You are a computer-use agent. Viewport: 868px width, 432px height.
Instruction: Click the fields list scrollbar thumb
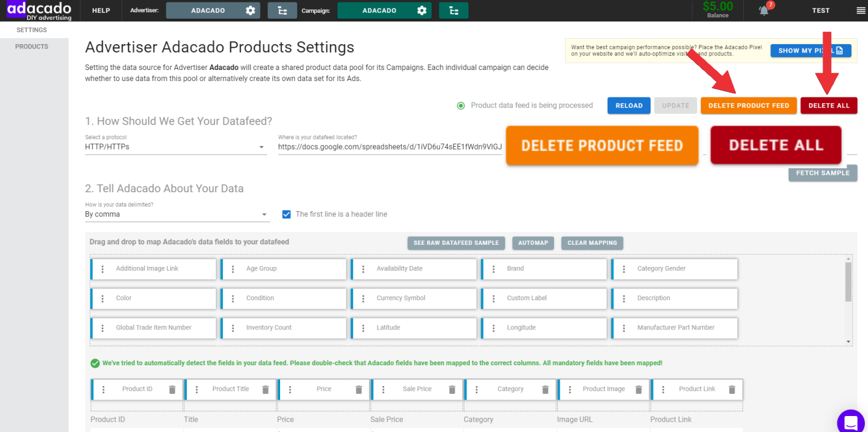coord(848,282)
